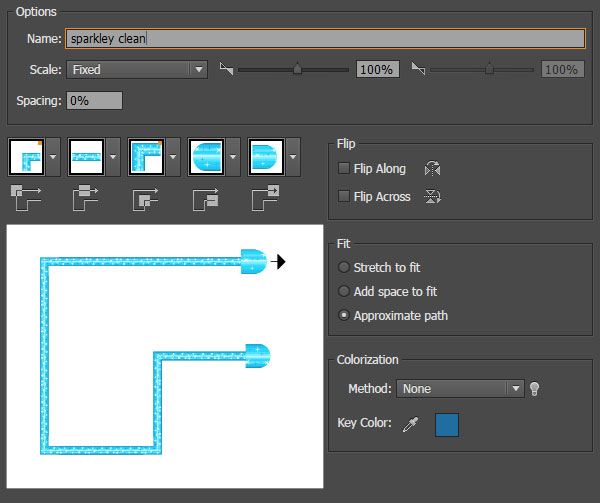This screenshot has width=600, height=503.
Task: Select the inner corner tile thumbnail
Action: (145, 157)
